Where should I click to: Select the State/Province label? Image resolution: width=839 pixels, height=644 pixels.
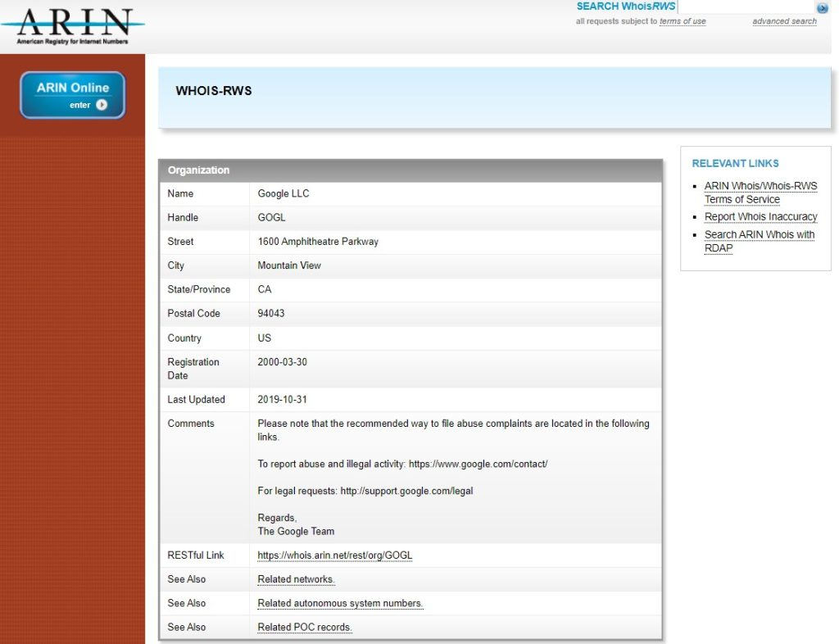(198, 289)
